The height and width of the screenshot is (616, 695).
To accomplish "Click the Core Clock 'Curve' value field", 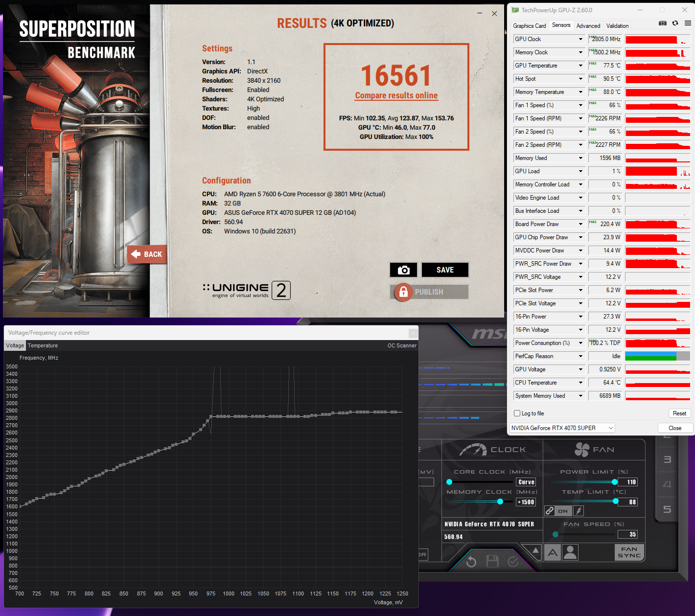I will (x=526, y=482).
